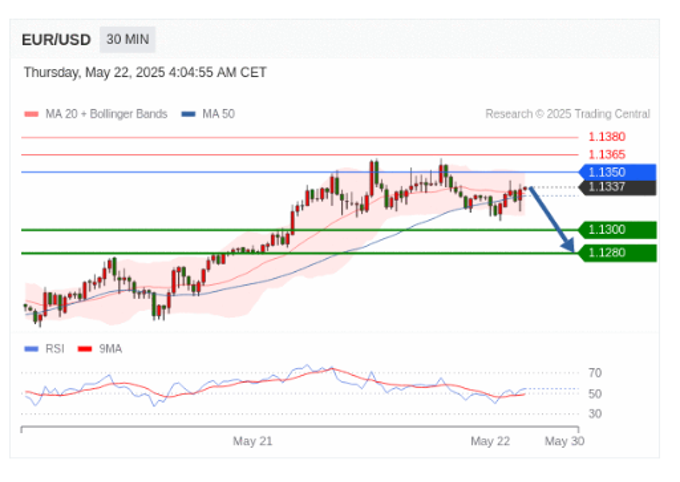Click the blue MA 50 legend swatch
This screenshot has width=680, height=482.
tap(189, 114)
